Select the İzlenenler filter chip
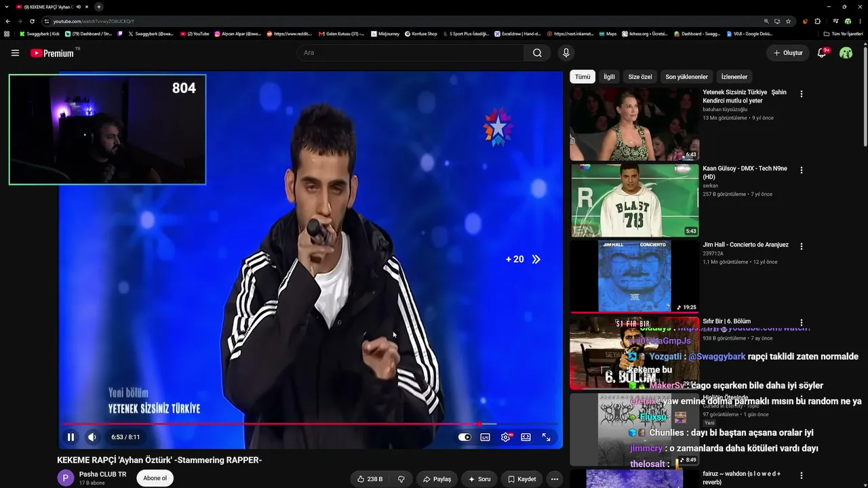868x488 pixels. coord(734,77)
